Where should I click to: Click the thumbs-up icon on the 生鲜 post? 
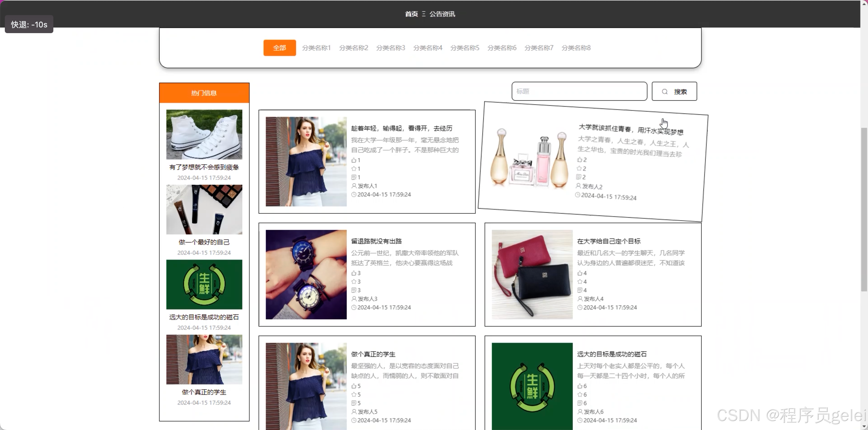tap(580, 386)
